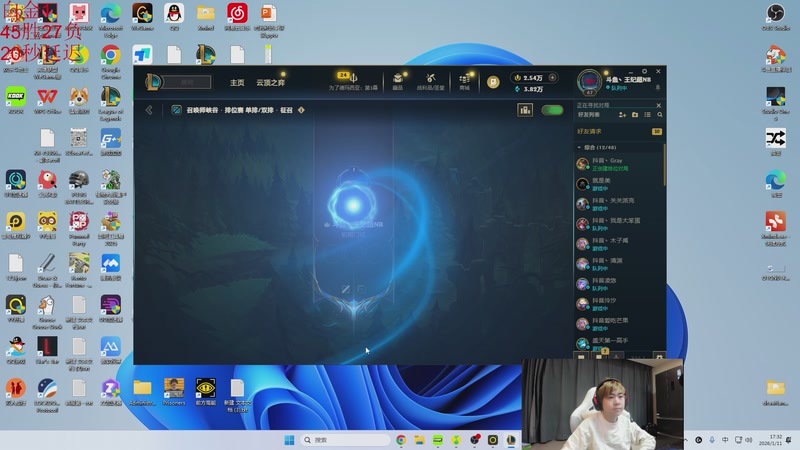800x450 pixels.
Task: Click the 召唤师峡谷 ranked queue mode icon
Action: click(177, 110)
